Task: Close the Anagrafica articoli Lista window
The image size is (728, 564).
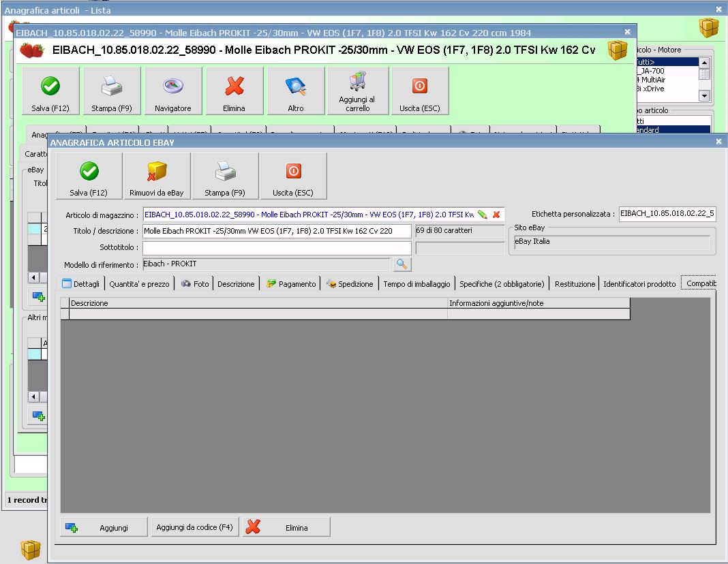Action: pos(718,9)
